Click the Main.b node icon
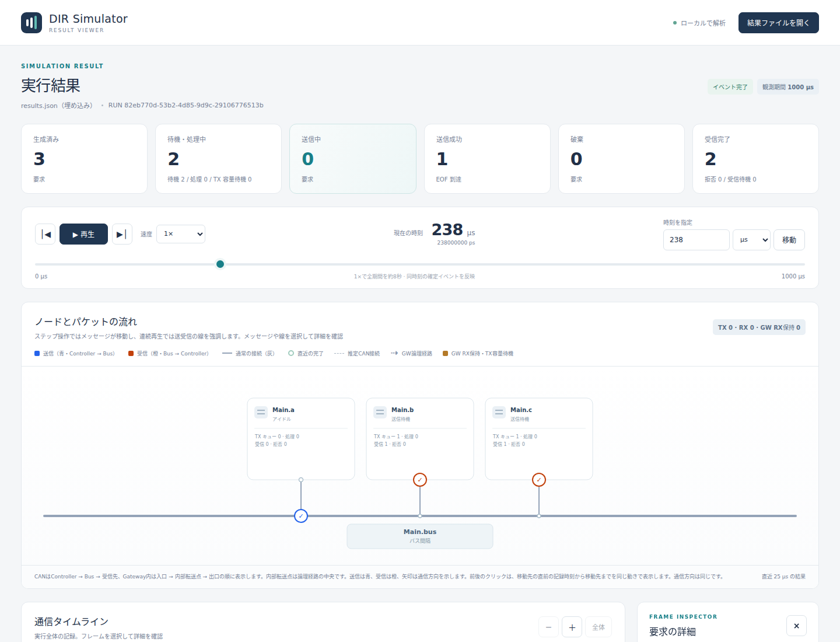The image size is (840, 642). click(x=380, y=412)
